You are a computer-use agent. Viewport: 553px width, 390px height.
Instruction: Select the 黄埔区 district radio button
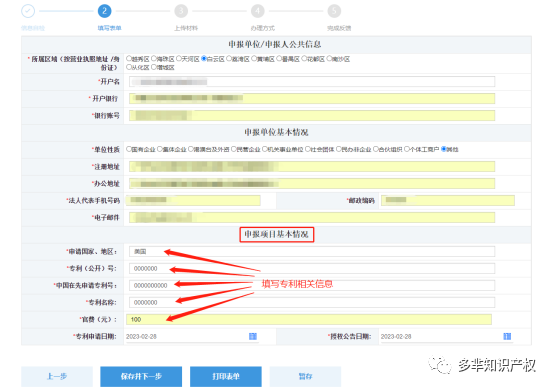(254, 59)
